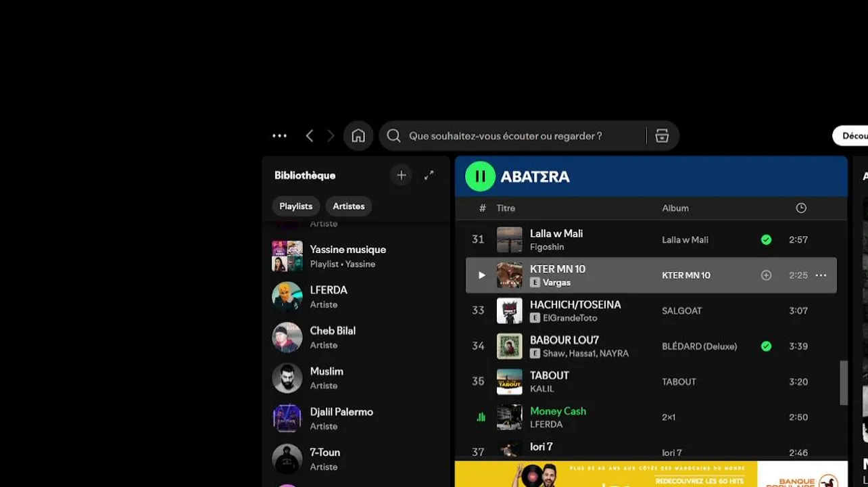Select the playing track Money Cash
Viewport: 868px width, 487px height.
(x=558, y=411)
